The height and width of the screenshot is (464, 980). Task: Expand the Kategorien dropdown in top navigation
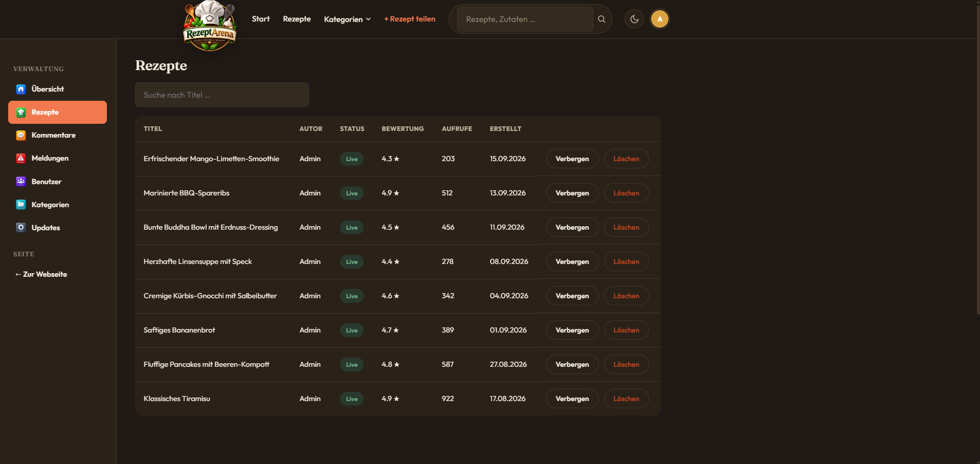[x=347, y=19]
